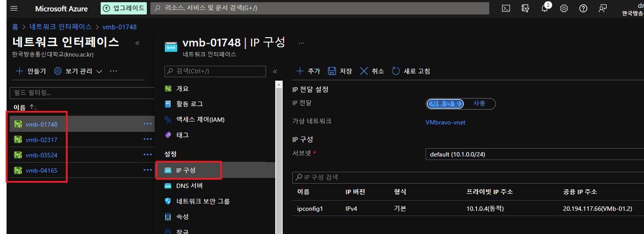The height and width of the screenshot is (234, 644).
Task: Click the 20.194.117.66(VMb-01.2) public IP cell
Action: [x=598, y=208]
